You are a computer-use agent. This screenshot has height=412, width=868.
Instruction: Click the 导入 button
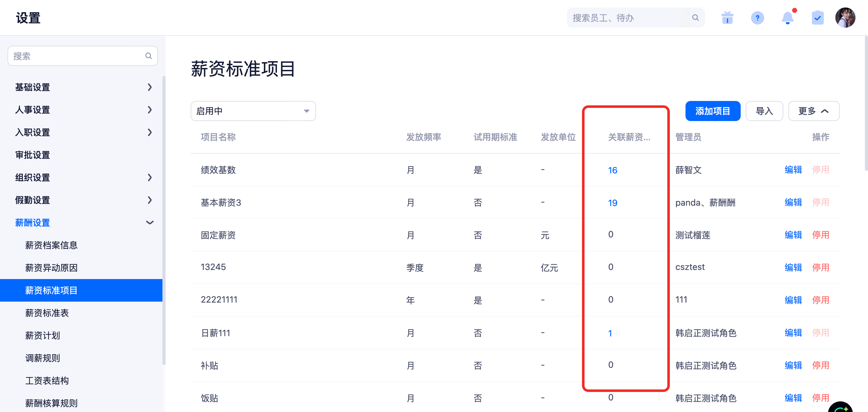(x=764, y=111)
